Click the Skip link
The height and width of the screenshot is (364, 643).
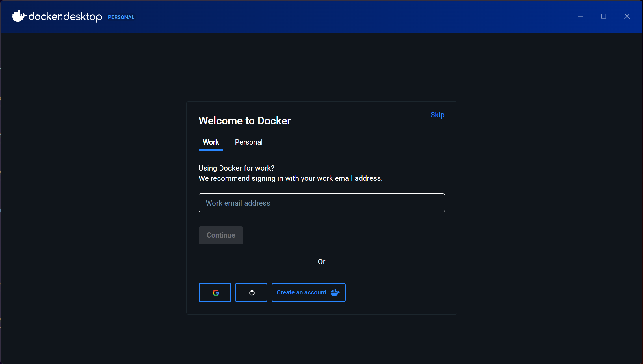click(x=437, y=115)
